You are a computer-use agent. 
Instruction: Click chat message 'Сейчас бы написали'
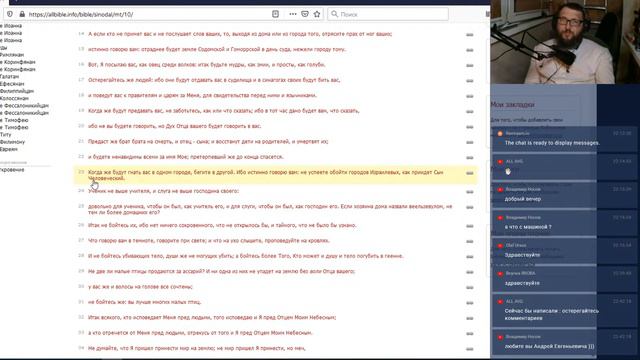pyautogui.click(x=551, y=314)
